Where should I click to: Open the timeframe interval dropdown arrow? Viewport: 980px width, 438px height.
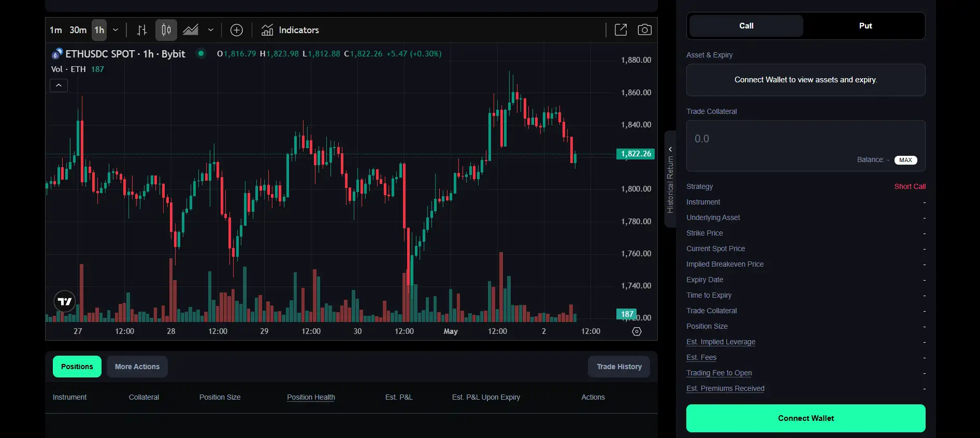(x=116, y=30)
